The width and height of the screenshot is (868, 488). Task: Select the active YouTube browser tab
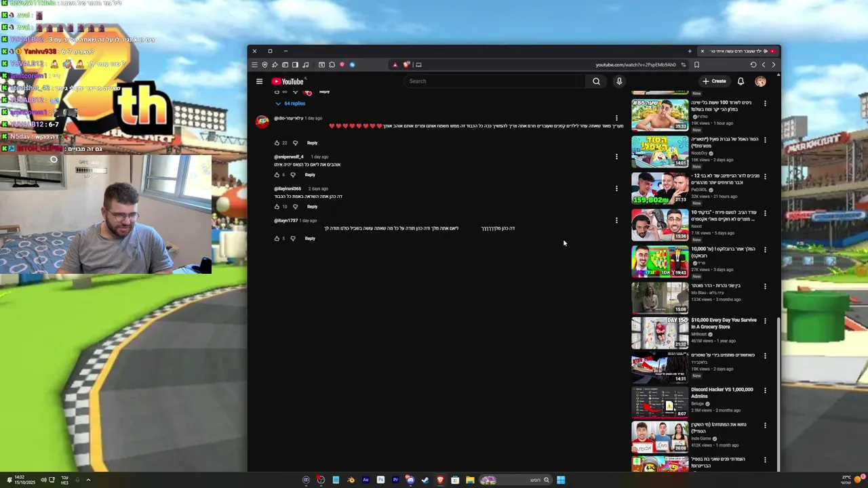click(738, 52)
